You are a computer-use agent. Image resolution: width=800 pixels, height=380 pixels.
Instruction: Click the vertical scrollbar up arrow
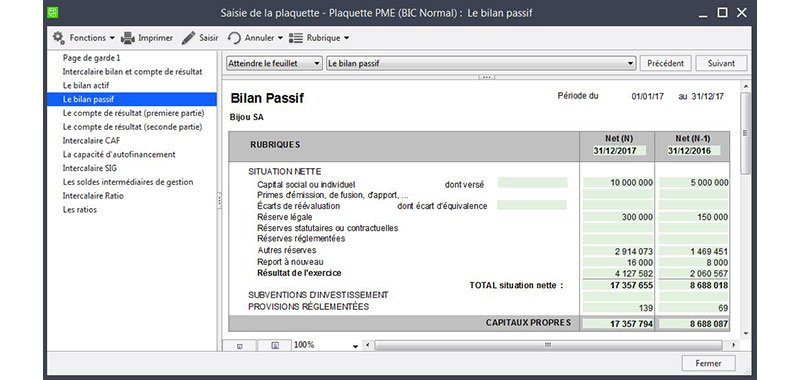coord(745,87)
